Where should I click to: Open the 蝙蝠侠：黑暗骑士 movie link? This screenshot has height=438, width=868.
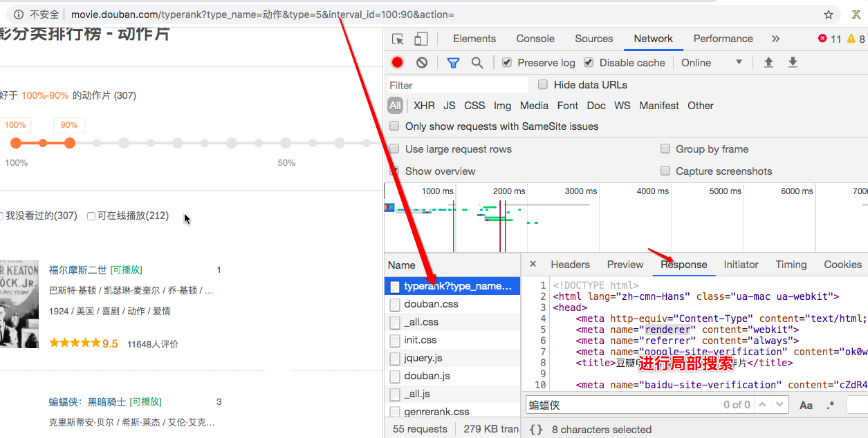[x=88, y=401]
